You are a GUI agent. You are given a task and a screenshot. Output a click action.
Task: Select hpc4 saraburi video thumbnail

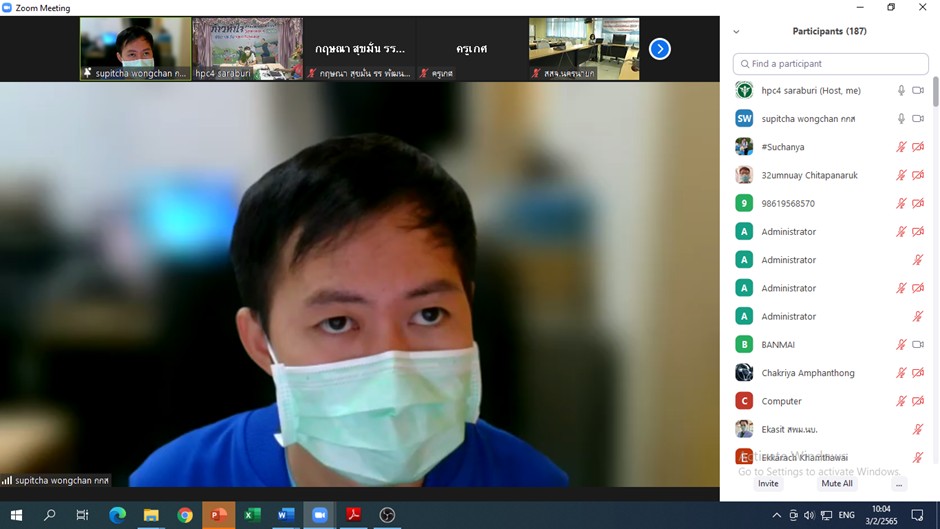tap(248, 49)
